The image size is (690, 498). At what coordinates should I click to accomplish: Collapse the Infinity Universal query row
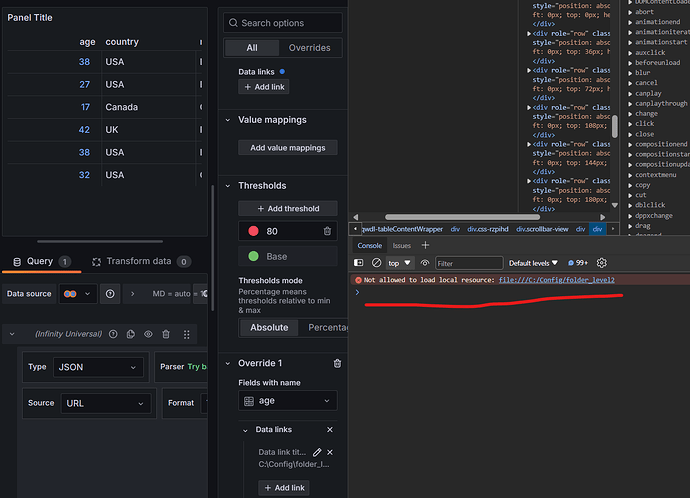click(12, 334)
